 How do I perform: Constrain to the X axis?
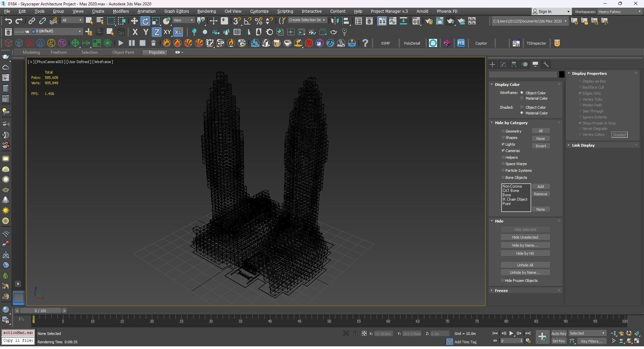pyautogui.click(x=135, y=32)
